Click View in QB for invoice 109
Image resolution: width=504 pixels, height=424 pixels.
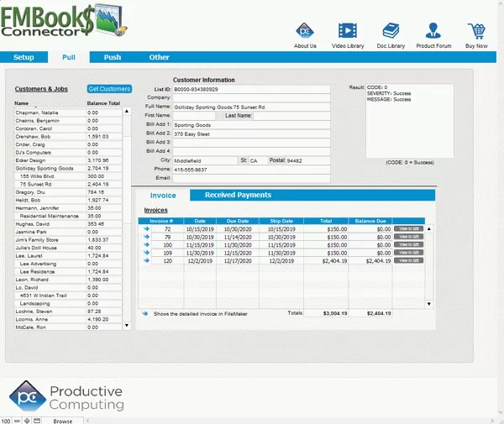408,253
